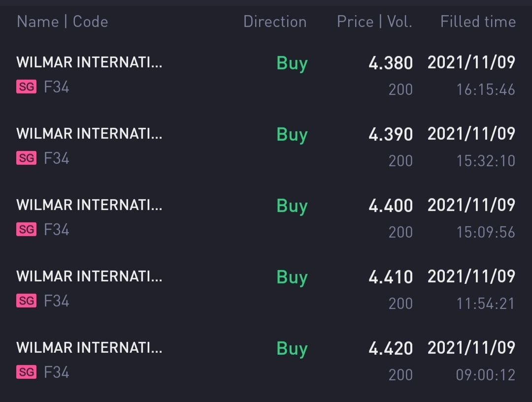This screenshot has width=532, height=402.
Task: Click the Buy label on the 4.420 order
Action: [292, 349]
